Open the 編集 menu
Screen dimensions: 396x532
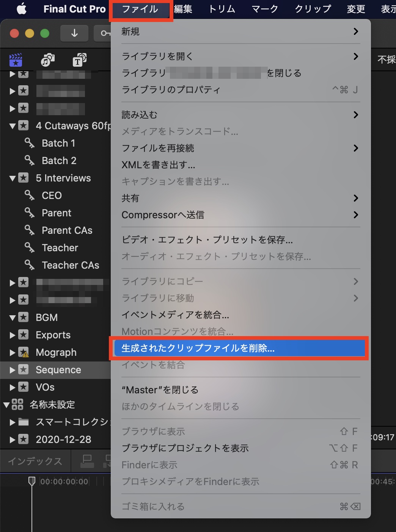click(183, 9)
